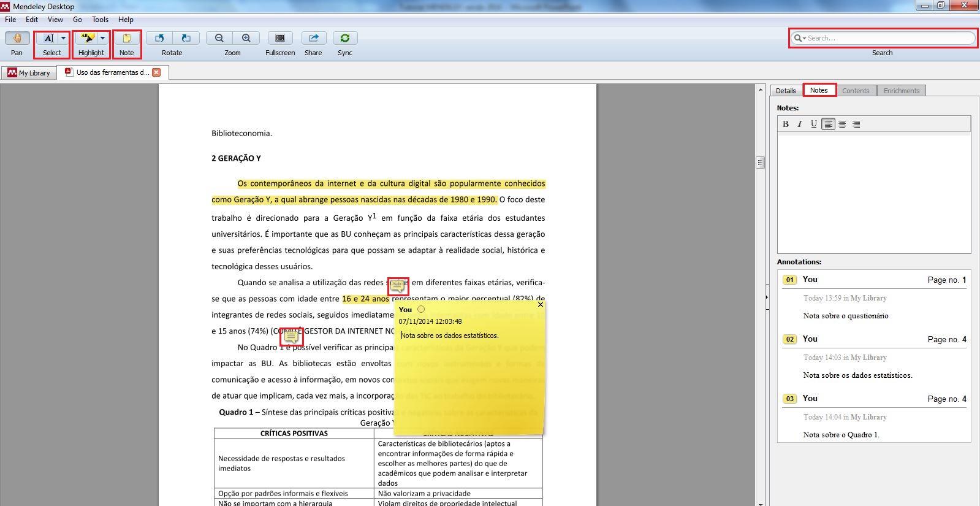Switch to the Enrichments tab
This screenshot has height=506, width=980.
[902, 91]
